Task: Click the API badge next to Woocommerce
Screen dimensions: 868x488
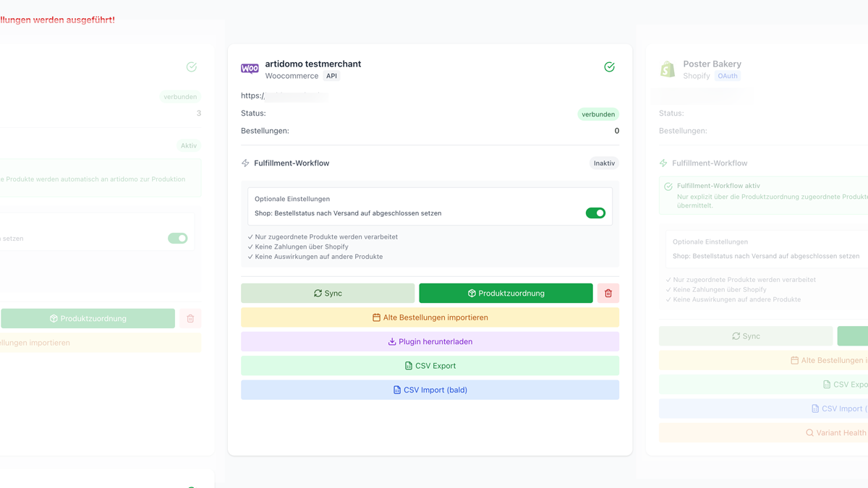Action: (331, 76)
